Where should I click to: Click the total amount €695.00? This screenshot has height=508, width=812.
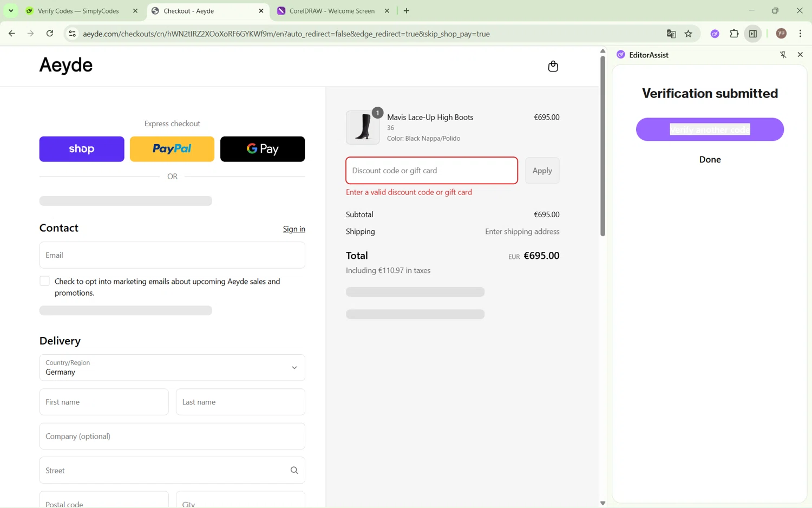[541, 256]
